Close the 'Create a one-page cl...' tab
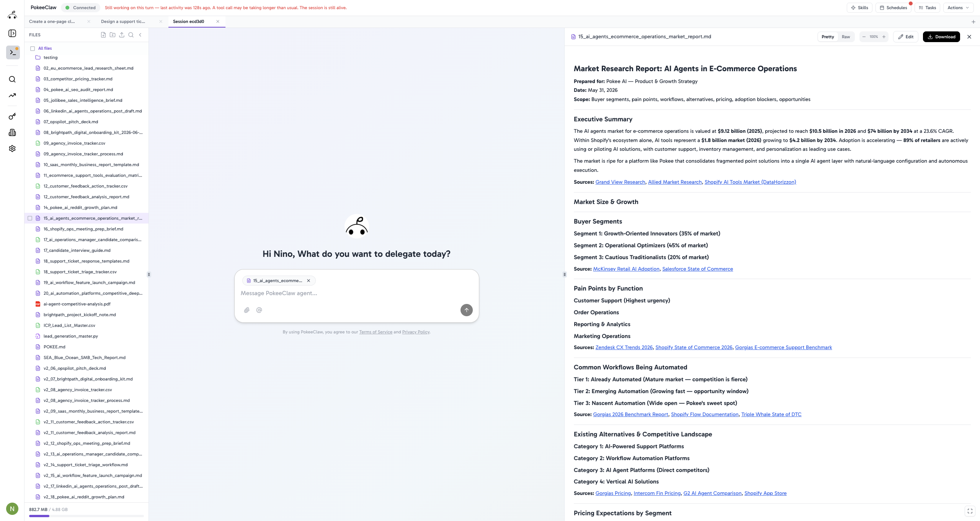This screenshot has height=521, width=980. 89,21
